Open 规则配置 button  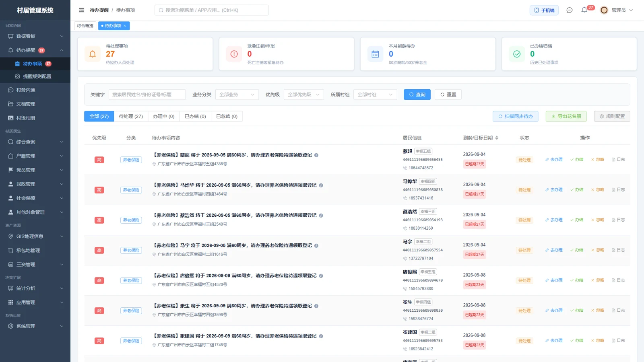tap(612, 116)
